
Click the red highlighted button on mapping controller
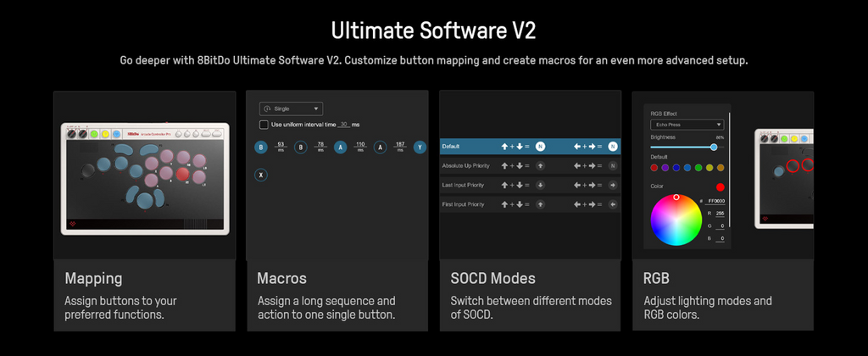click(183, 175)
